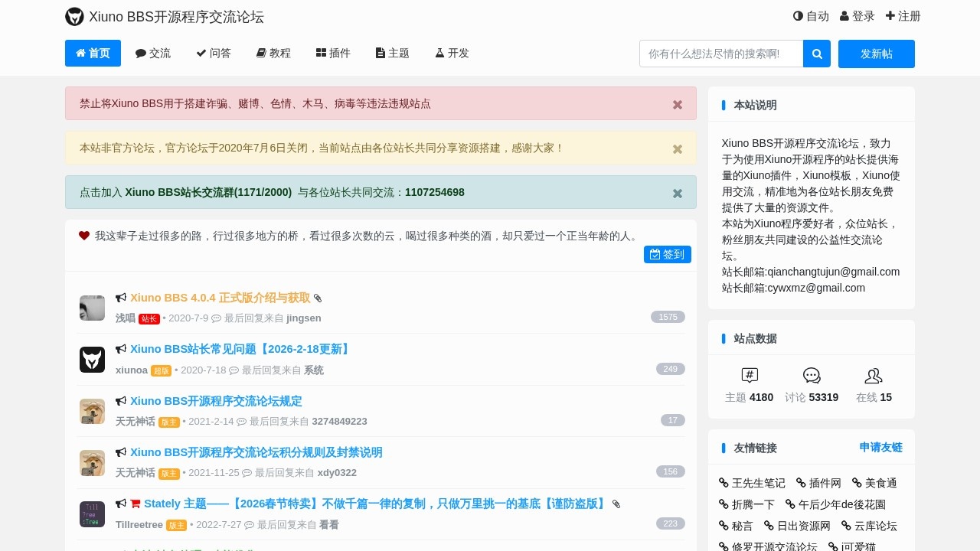This screenshot has width=980, height=551.
Task: Dismiss the red warning alert banner
Action: 677,104
